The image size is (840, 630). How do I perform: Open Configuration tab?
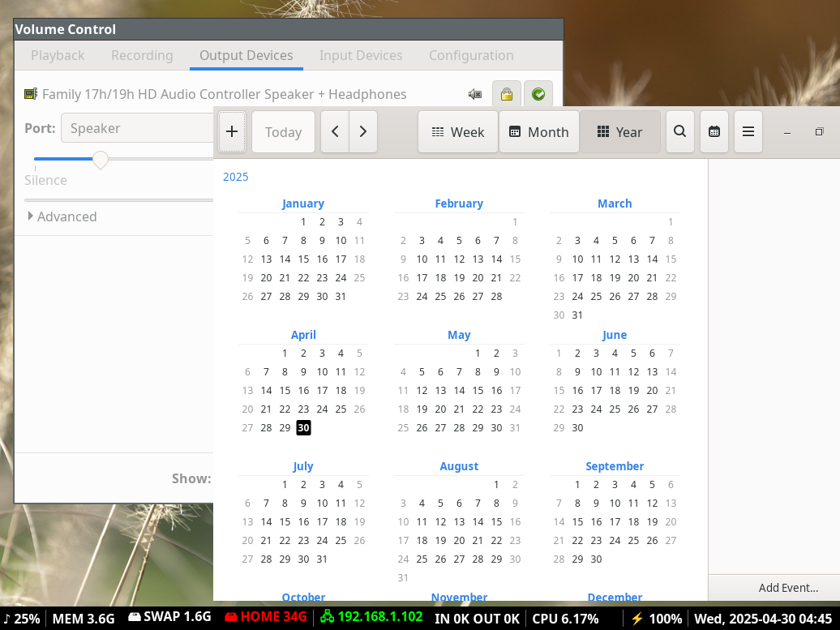(471, 55)
